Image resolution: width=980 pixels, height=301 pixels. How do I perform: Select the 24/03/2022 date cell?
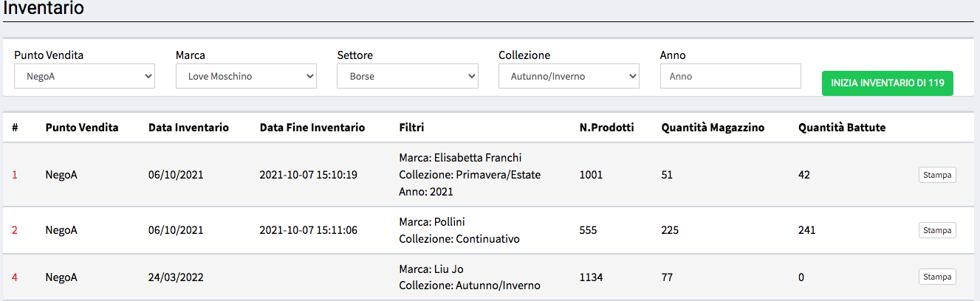[176, 277]
